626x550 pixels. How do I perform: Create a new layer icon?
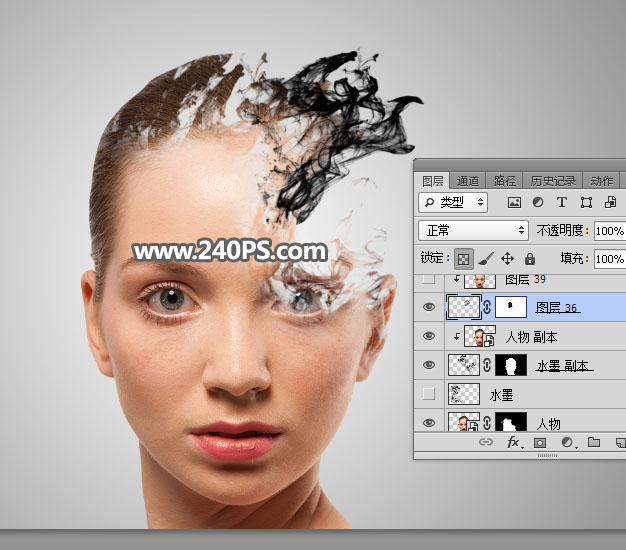coord(620,442)
